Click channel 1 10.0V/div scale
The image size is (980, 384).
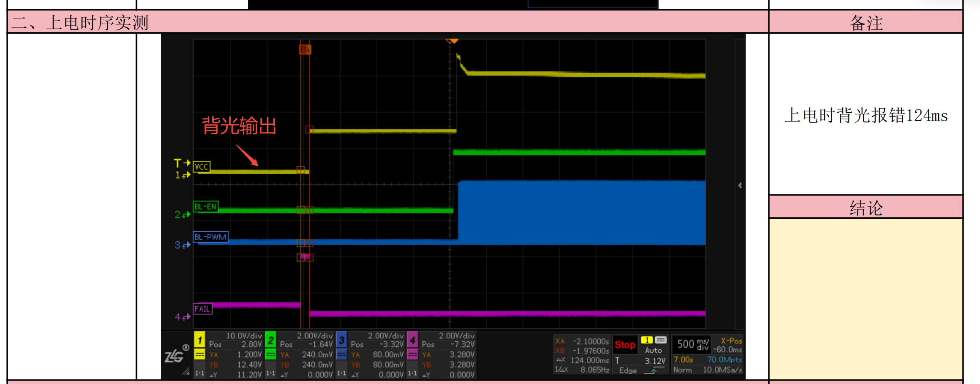[x=244, y=335]
